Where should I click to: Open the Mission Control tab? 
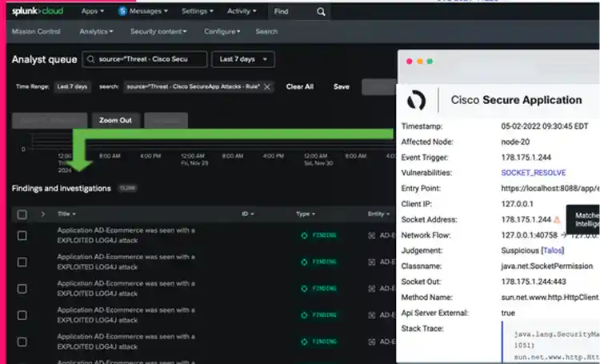38,31
